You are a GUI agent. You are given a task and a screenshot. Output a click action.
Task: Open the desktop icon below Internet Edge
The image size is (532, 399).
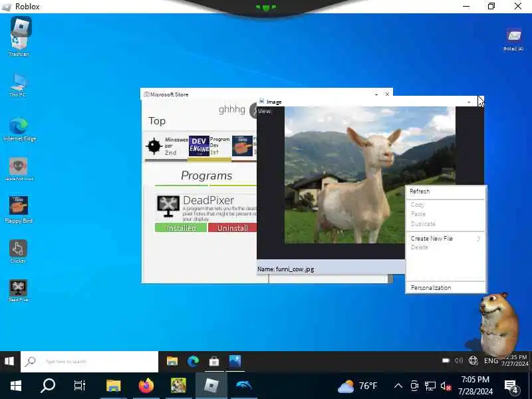click(x=19, y=169)
